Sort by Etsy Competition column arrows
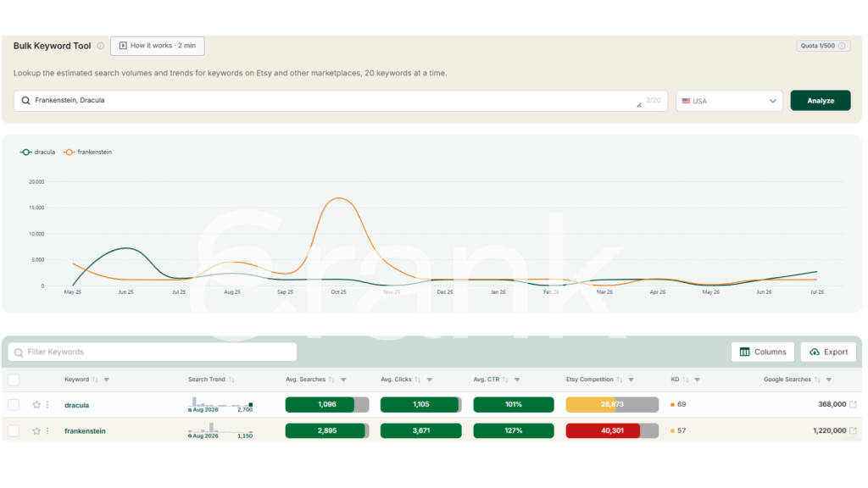The image size is (868, 488). [620, 380]
